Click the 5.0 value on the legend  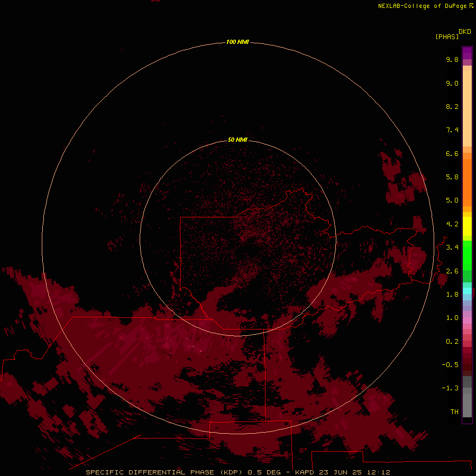452,200
